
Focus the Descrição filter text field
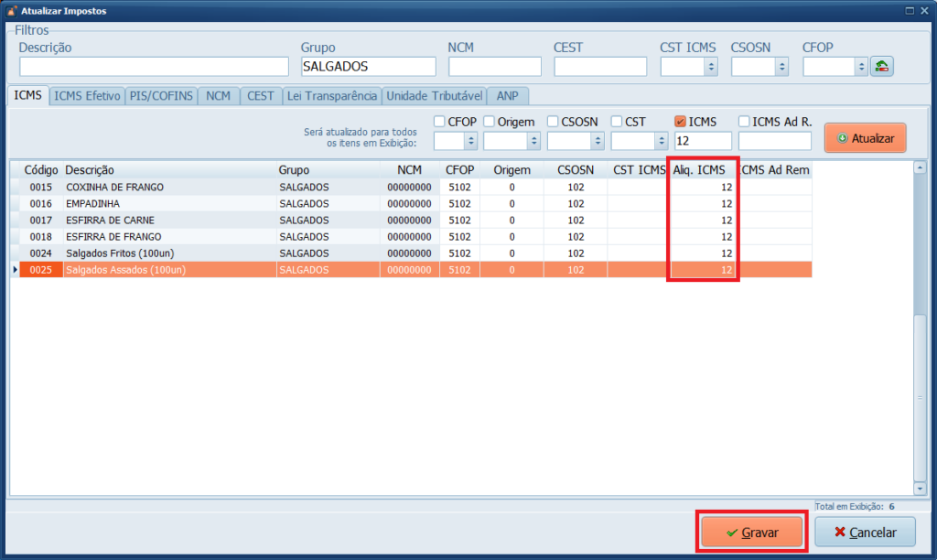tap(154, 67)
